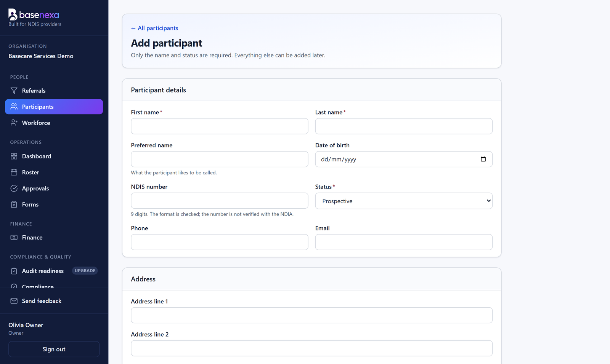Image resolution: width=610 pixels, height=364 pixels.
Task: Click the Address line 1 field
Action: pyautogui.click(x=312, y=315)
